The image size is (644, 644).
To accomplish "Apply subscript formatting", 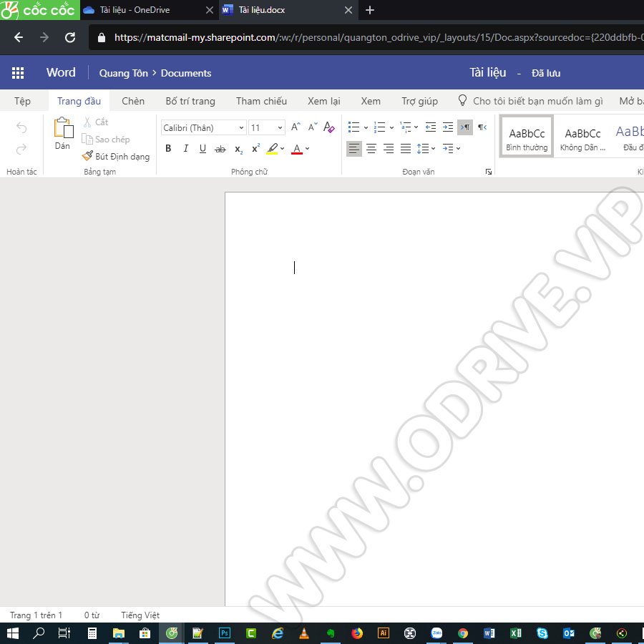I will click(x=238, y=150).
